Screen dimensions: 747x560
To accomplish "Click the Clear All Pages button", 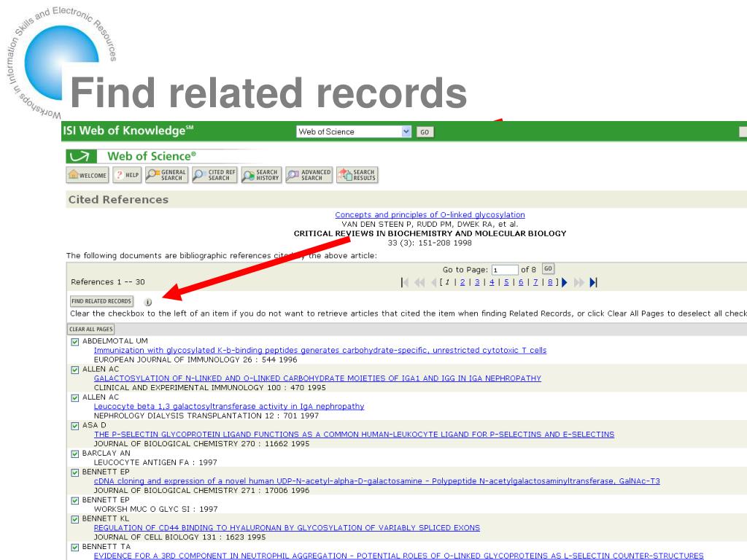I will [91, 329].
